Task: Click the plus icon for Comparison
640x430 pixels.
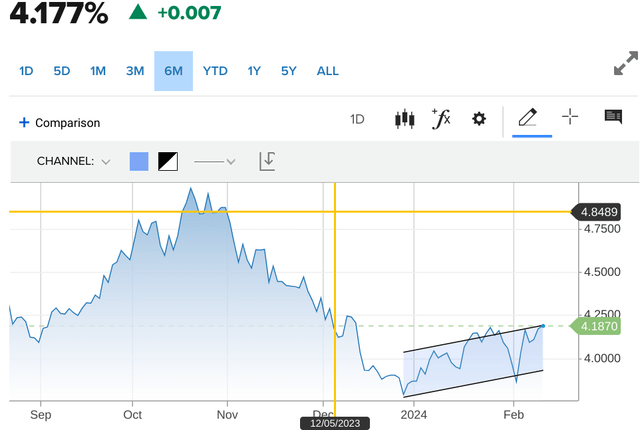Action: [24, 122]
